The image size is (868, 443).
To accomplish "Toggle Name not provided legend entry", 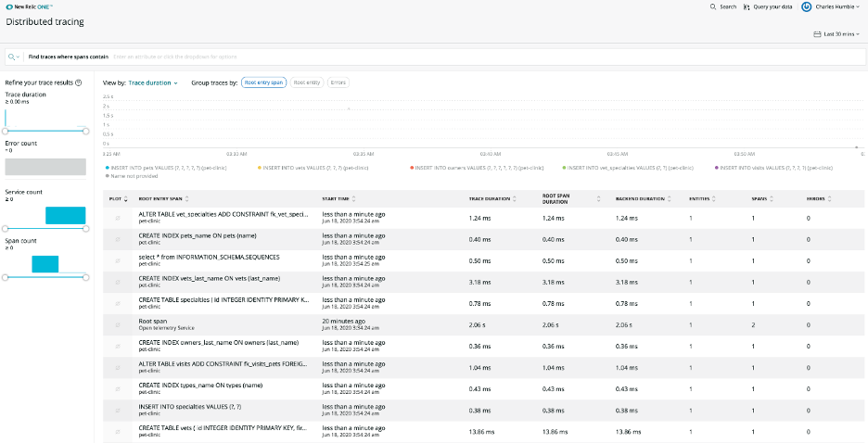I will tap(131, 176).
